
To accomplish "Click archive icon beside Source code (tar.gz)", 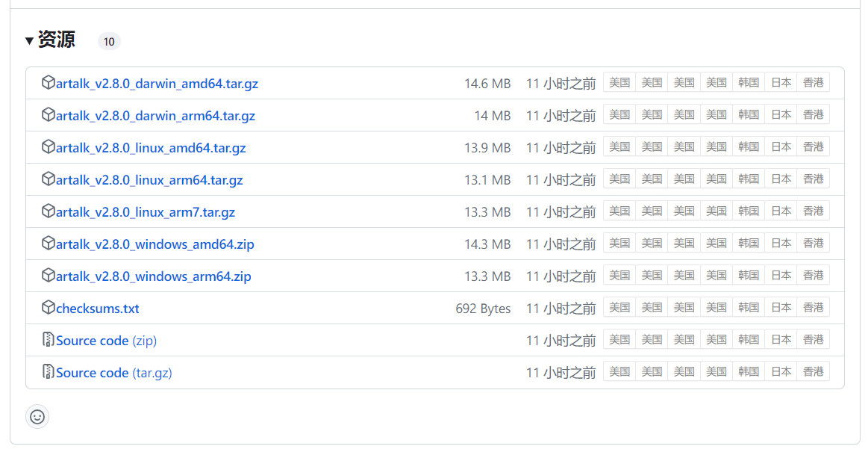I will [48, 372].
